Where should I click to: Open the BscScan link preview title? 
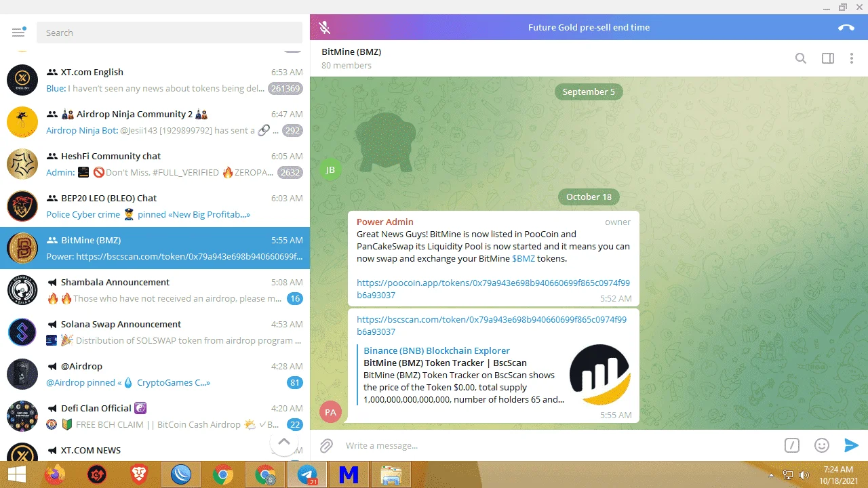445,363
